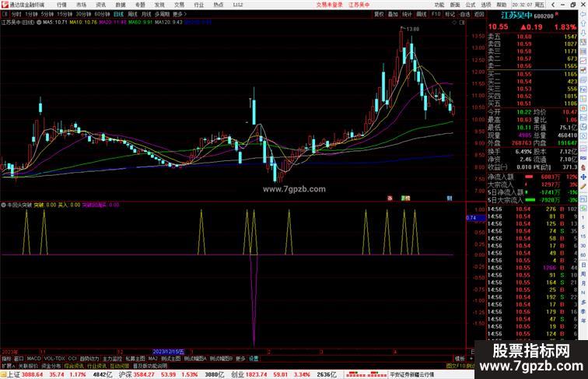Open the 综合资讯 tab

coord(74,366)
